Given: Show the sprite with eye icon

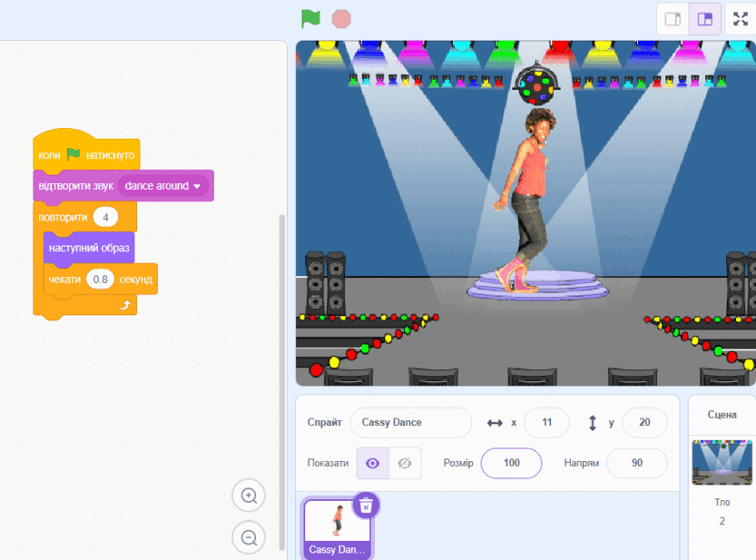Looking at the screenshot, I should [x=373, y=463].
